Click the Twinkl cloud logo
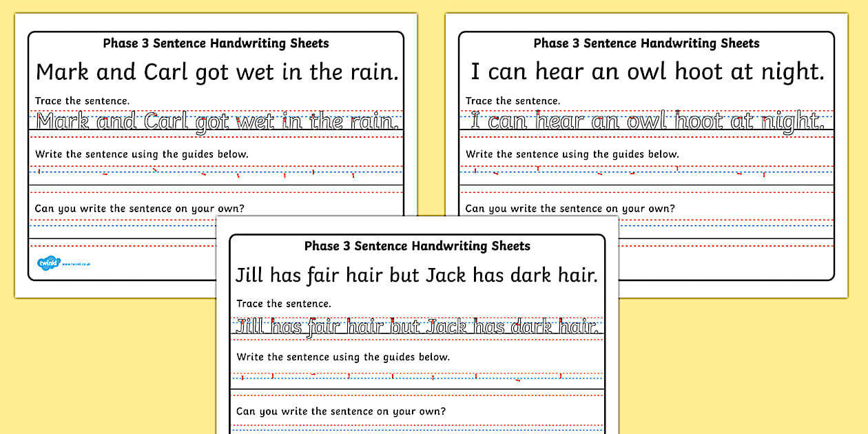The height and width of the screenshot is (434, 868). click(x=50, y=262)
